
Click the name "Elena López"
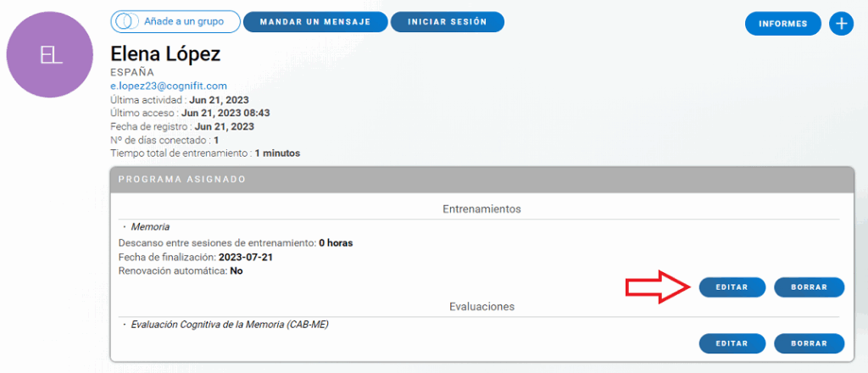coord(165,54)
